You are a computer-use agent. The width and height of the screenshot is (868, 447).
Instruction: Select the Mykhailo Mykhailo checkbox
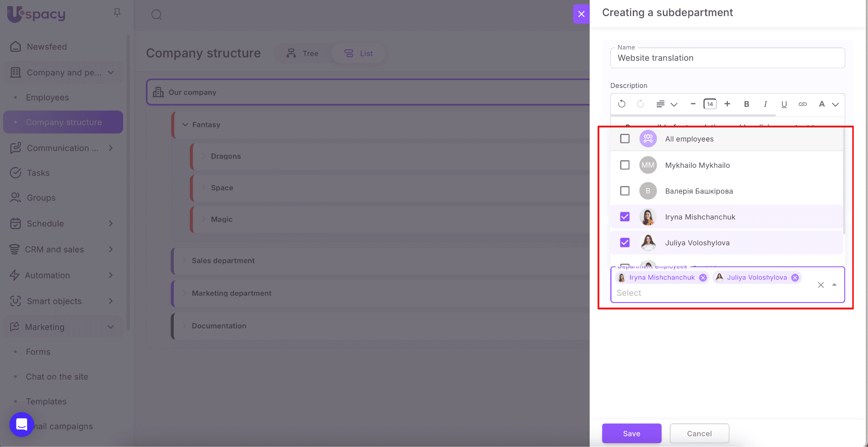pyautogui.click(x=625, y=165)
